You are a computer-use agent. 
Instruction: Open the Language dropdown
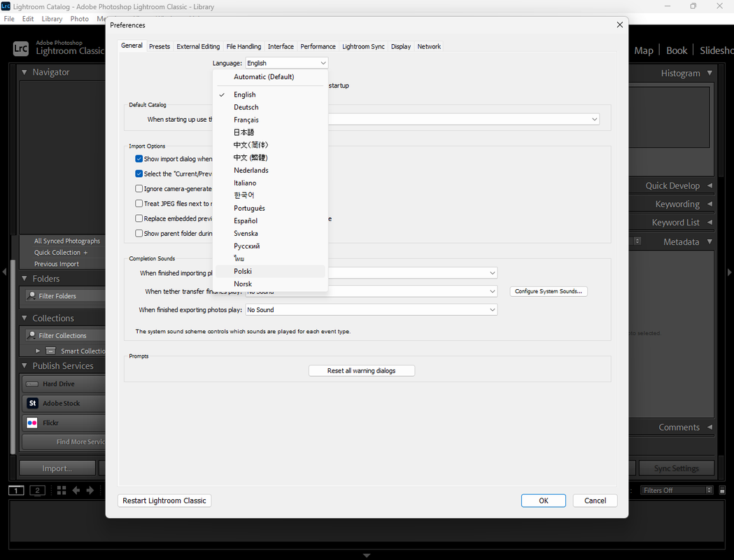[286, 63]
